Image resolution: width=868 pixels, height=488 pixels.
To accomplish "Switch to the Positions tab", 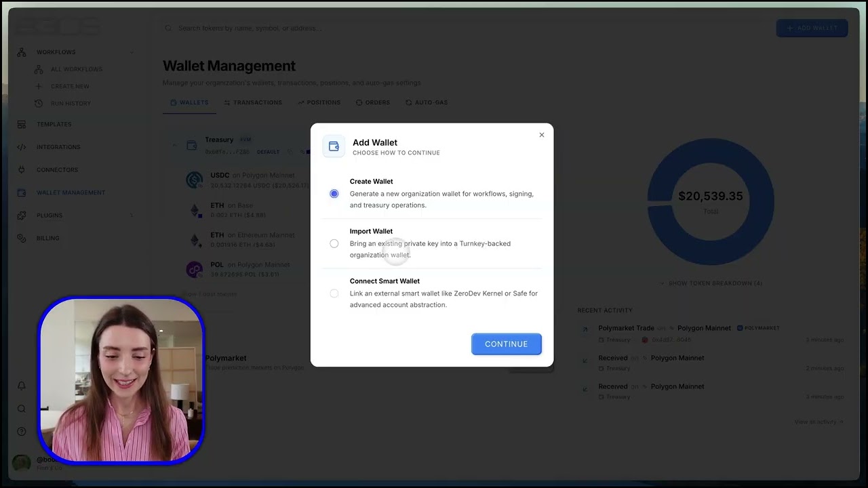I will [x=319, y=102].
